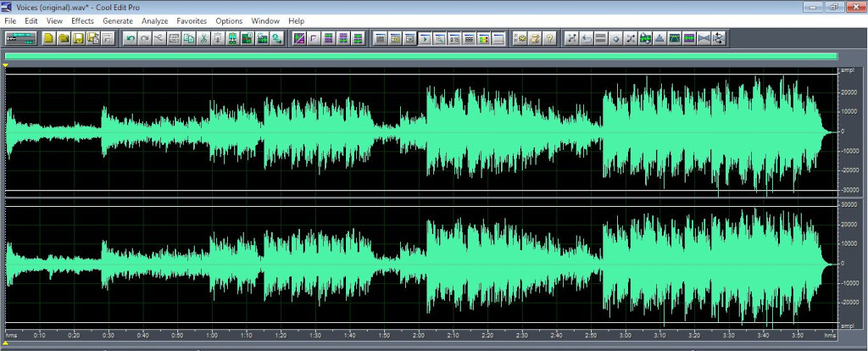Click the cone-shaped effect icon

click(659, 38)
